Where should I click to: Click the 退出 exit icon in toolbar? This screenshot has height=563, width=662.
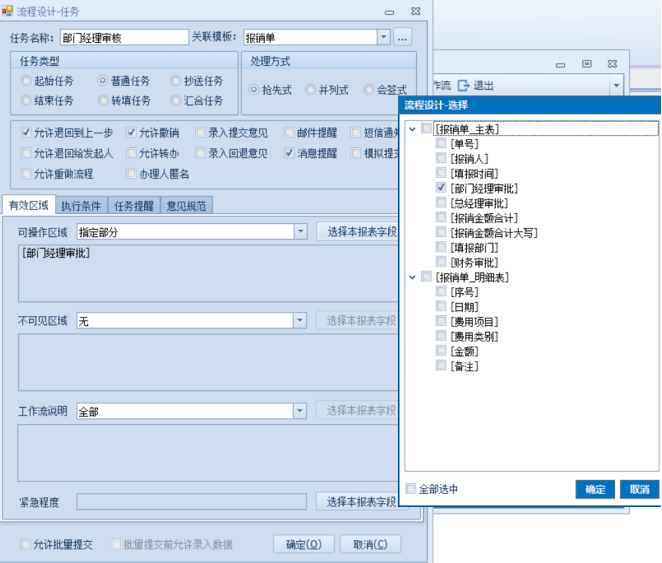pyautogui.click(x=463, y=86)
